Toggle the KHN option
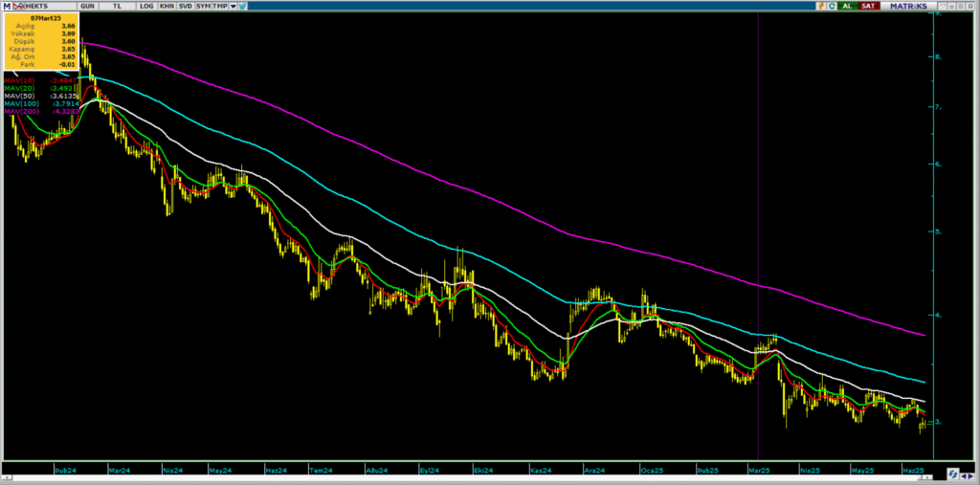This screenshot has height=485, width=980. pos(167,7)
